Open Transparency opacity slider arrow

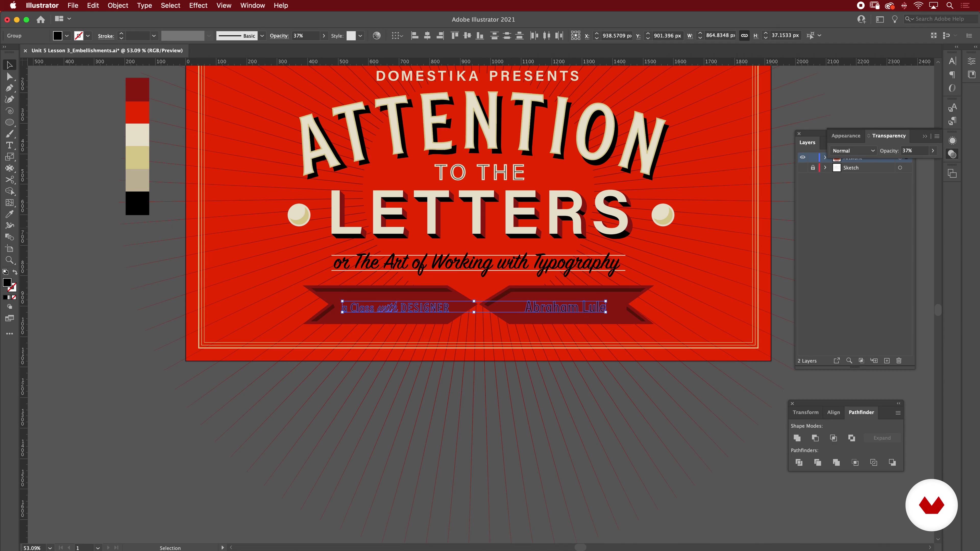tap(933, 151)
